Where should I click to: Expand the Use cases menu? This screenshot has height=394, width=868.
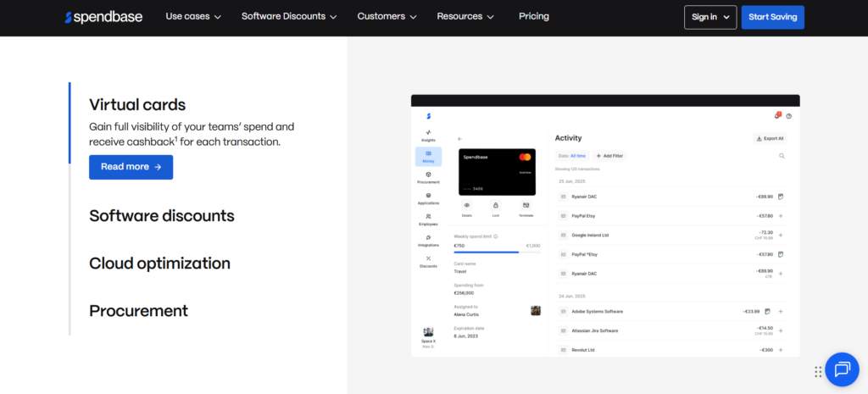(x=193, y=17)
